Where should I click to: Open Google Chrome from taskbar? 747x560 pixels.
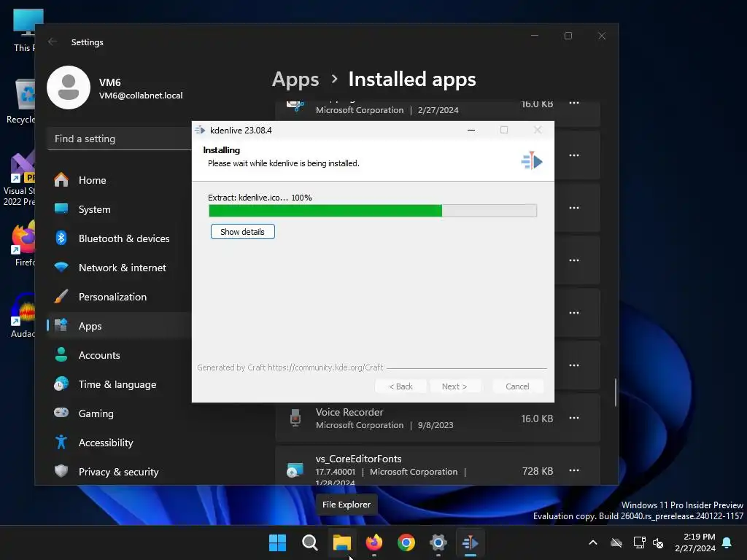406,542
